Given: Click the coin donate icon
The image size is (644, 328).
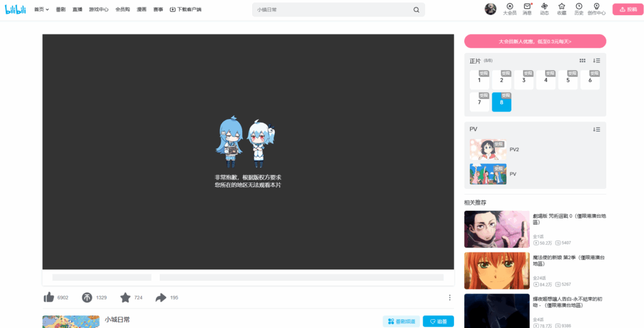Looking at the screenshot, I should 87,297.
